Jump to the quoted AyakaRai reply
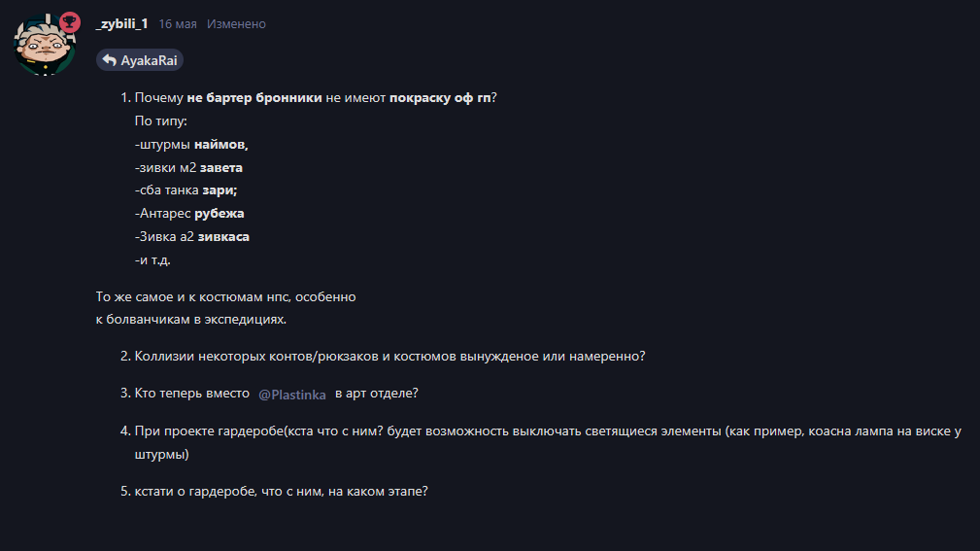The width and height of the screenshot is (980, 551). click(150, 60)
